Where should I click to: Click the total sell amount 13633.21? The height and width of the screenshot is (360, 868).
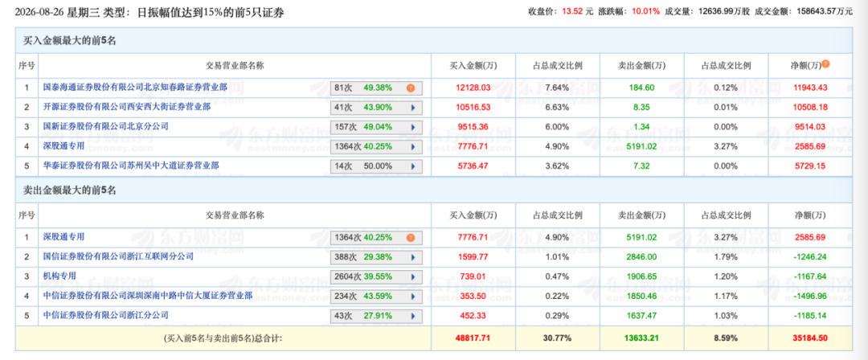point(642,337)
